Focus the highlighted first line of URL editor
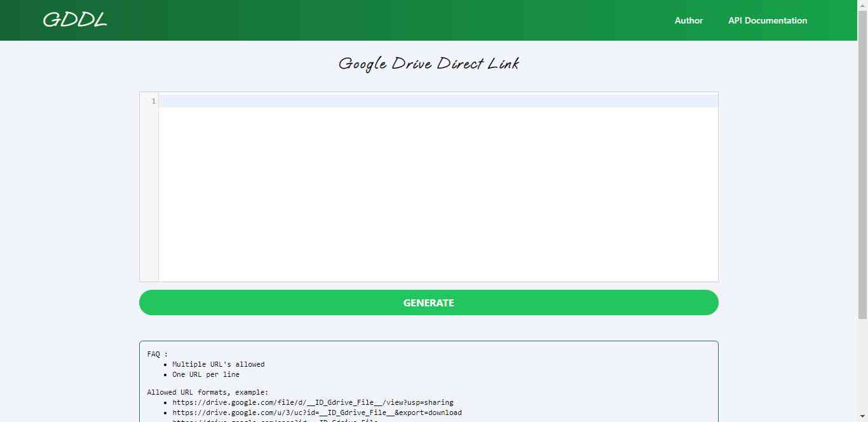Viewport: 868px width, 422px height. pyautogui.click(x=438, y=101)
